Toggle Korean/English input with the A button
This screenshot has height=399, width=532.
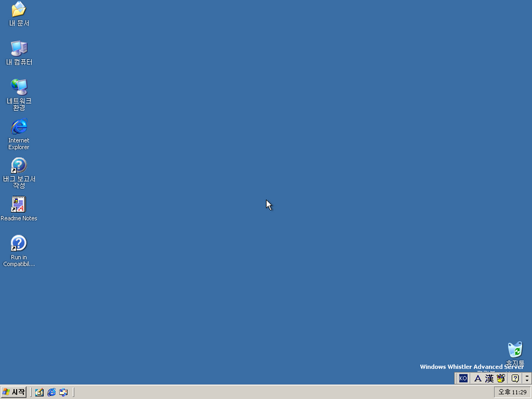478,378
